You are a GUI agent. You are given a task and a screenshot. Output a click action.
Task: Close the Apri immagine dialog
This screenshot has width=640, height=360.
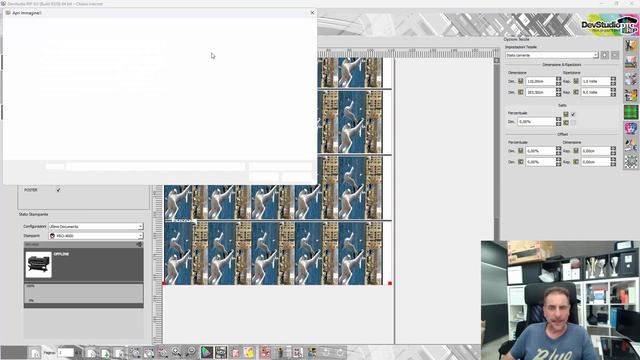[x=312, y=13]
